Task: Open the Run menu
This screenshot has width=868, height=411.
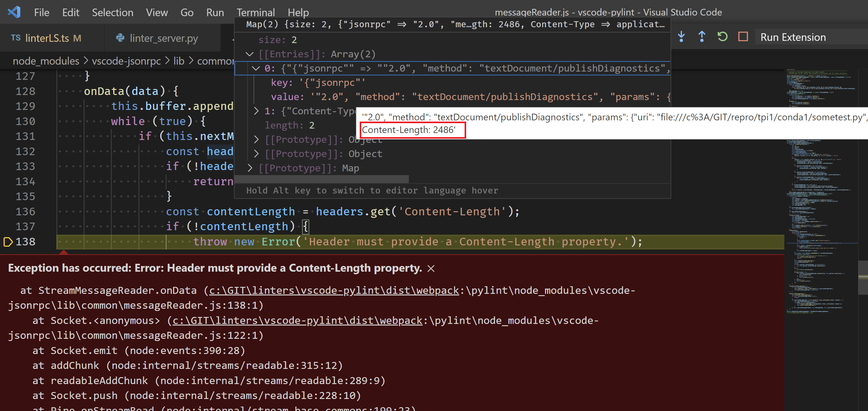Action: pos(215,12)
